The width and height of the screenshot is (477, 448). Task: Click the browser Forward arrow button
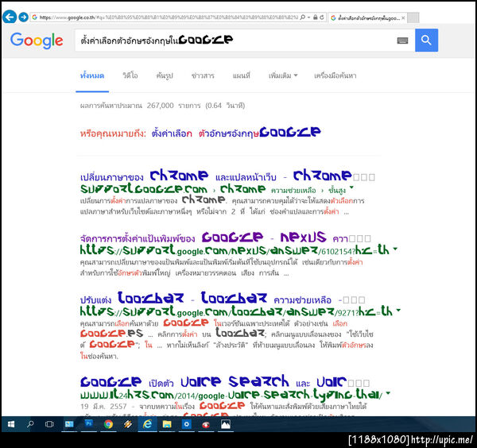[x=23, y=17]
